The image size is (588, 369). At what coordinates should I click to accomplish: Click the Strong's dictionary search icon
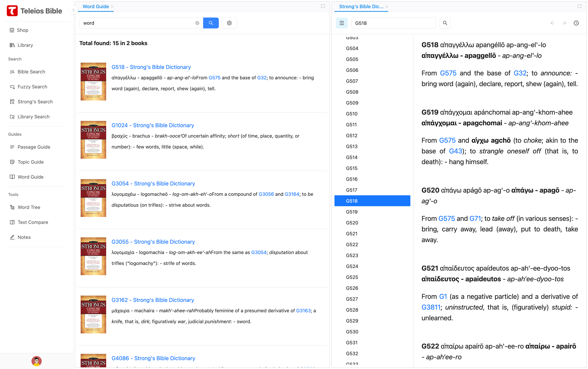tap(445, 23)
